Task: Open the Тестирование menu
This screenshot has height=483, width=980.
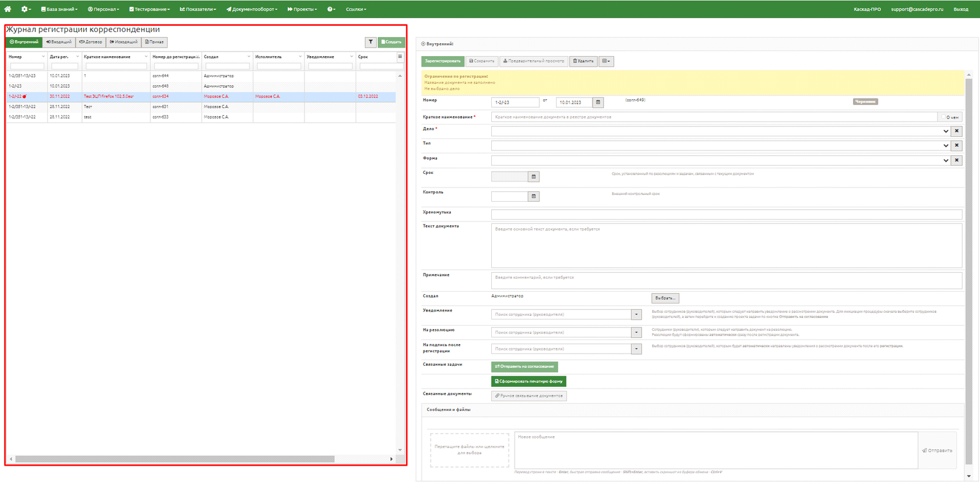Action: pyautogui.click(x=150, y=9)
